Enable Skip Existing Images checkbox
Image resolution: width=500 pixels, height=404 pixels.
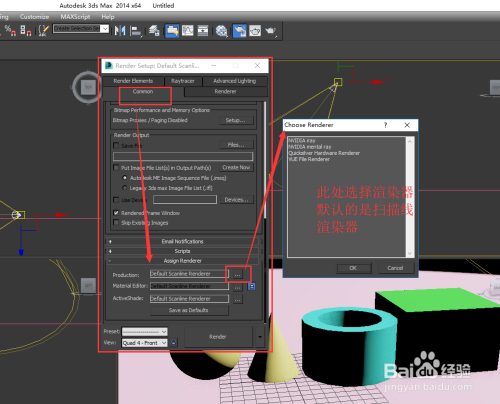[x=116, y=222]
